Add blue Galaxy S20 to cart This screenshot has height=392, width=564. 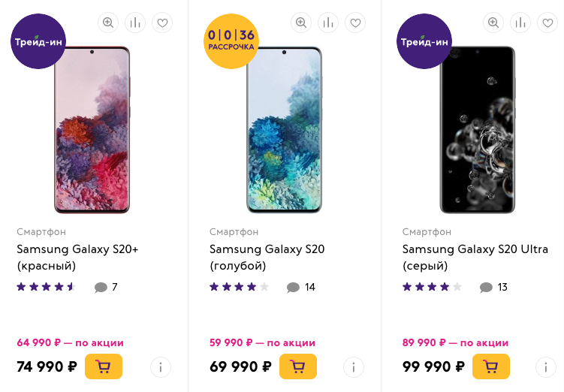[x=297, y=366]
